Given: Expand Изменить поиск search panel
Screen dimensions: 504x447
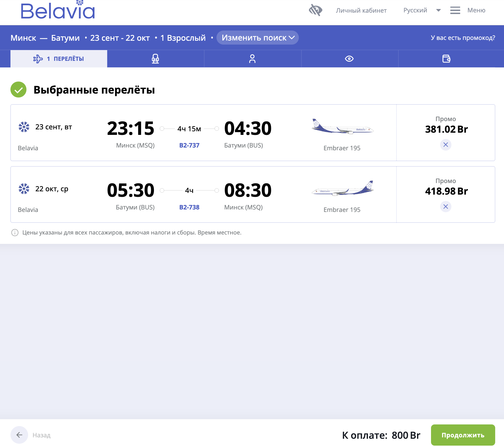Looking at the screenshot, I should [x=258, y=38].
